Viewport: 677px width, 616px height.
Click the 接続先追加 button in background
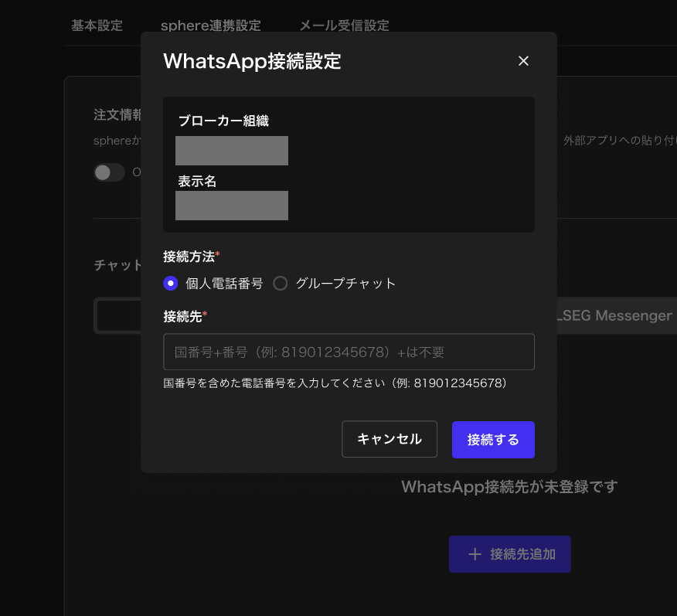click(509, 554)
